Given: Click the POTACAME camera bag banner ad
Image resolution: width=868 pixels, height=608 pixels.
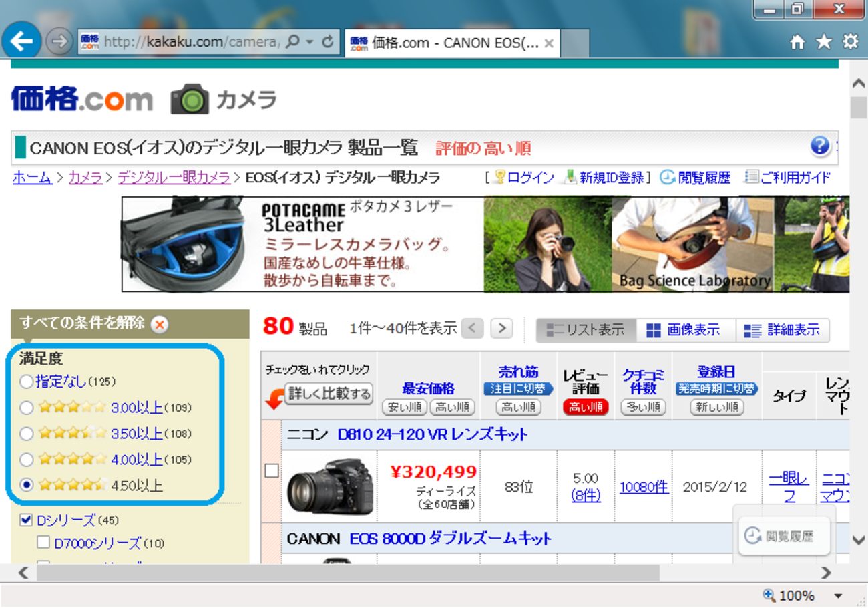Looking at the screenshot, I should (x=485, y=244).
